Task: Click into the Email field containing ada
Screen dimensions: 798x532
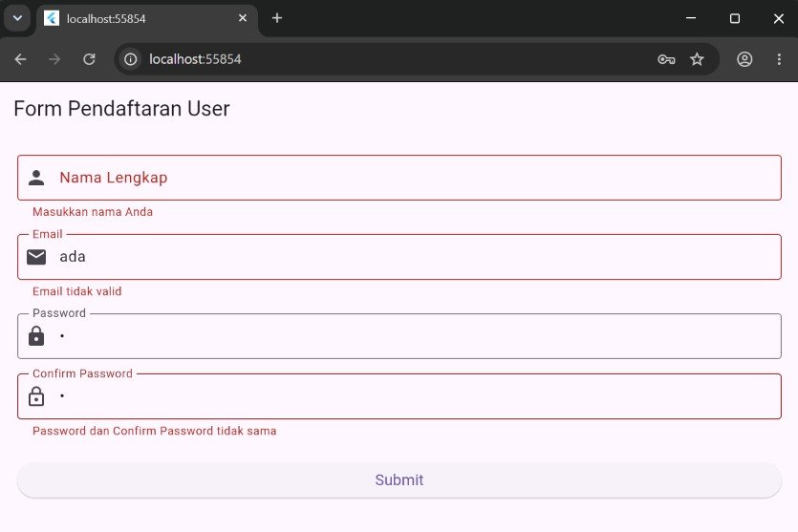Action: point(399,257)
